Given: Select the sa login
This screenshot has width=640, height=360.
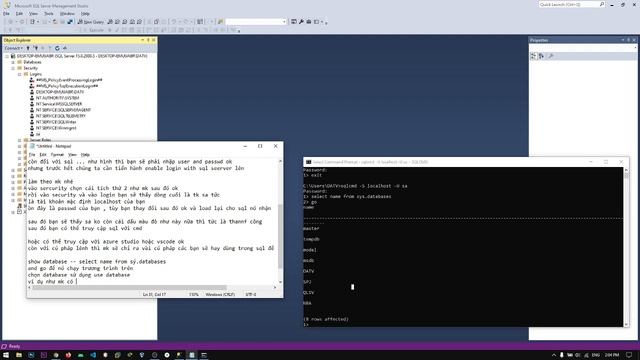Looking at the screenshot, I should point(38,134).
